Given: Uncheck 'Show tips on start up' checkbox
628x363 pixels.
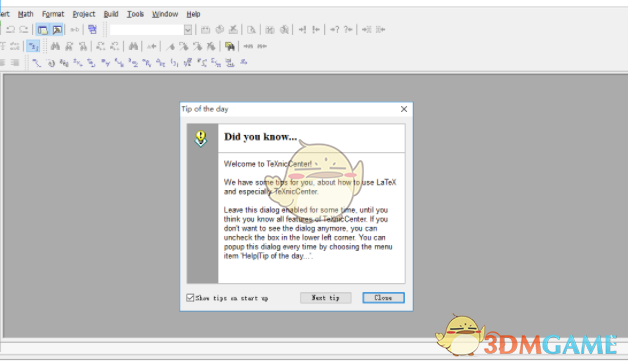Looking at the screenshot, I should pos(190,298).
